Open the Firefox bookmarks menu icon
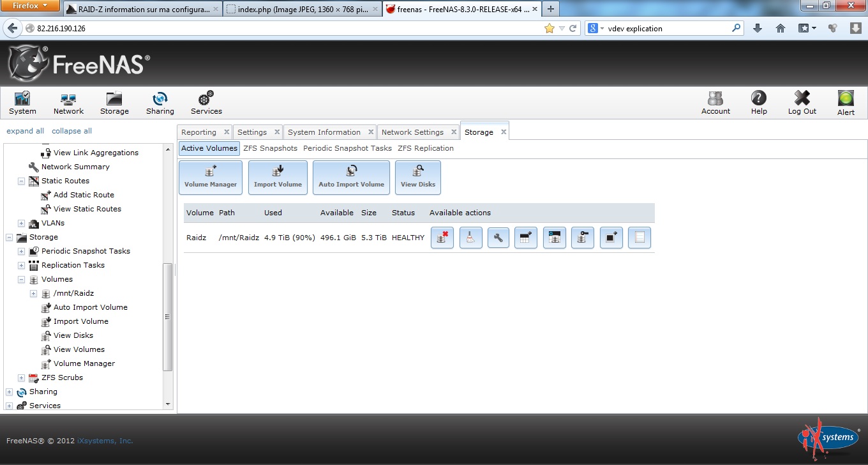 [807, 28]
